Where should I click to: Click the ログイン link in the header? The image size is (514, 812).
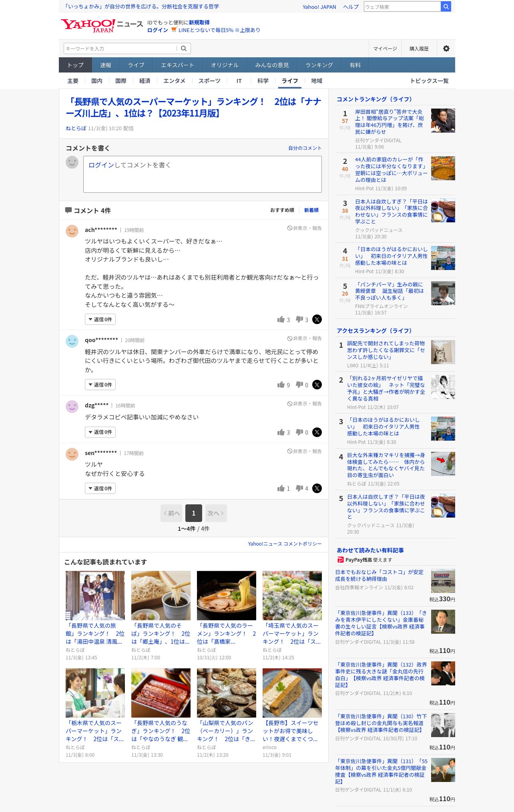coord(158,30)
